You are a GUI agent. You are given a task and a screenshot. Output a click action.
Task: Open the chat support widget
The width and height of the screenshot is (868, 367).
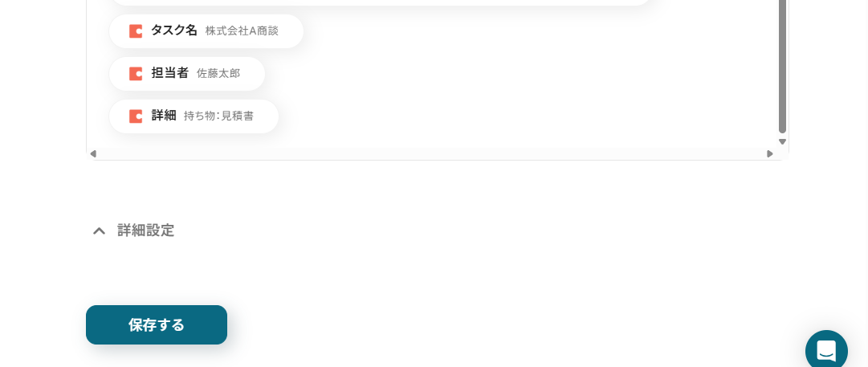point(826,351)
